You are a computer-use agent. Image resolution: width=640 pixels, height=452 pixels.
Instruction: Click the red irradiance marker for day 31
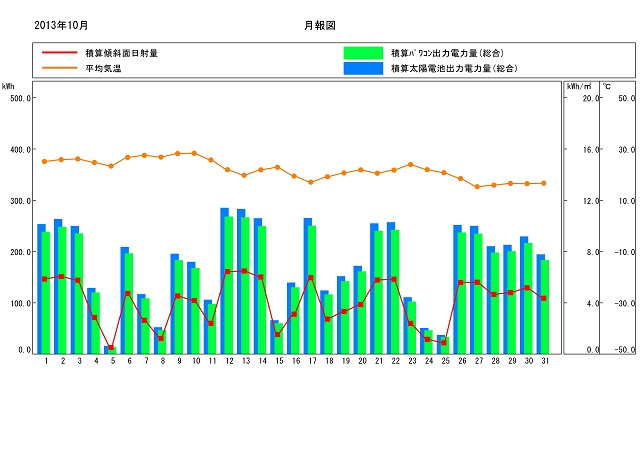click(544, 298)
